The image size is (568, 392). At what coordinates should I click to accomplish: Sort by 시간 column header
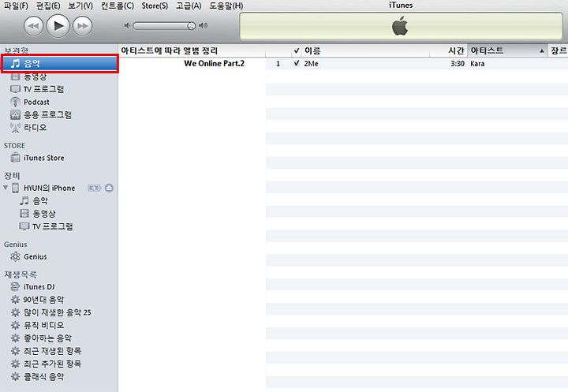pyautogui.click(x=448, y=50)
